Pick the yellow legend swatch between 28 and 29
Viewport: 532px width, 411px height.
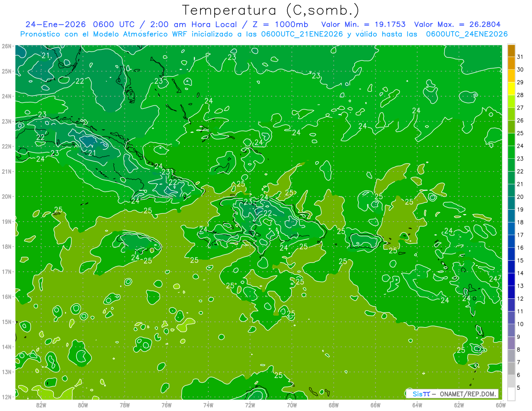click(x=511, y=89)
